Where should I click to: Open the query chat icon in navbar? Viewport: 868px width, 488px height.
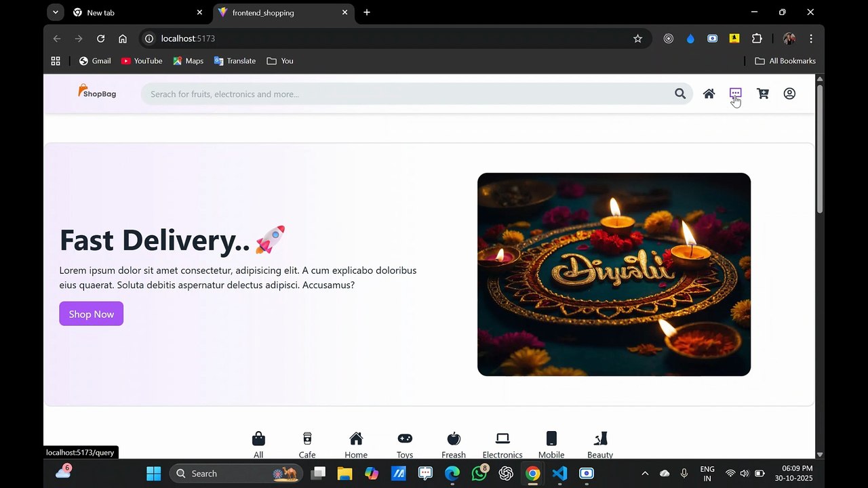point(736,94)
